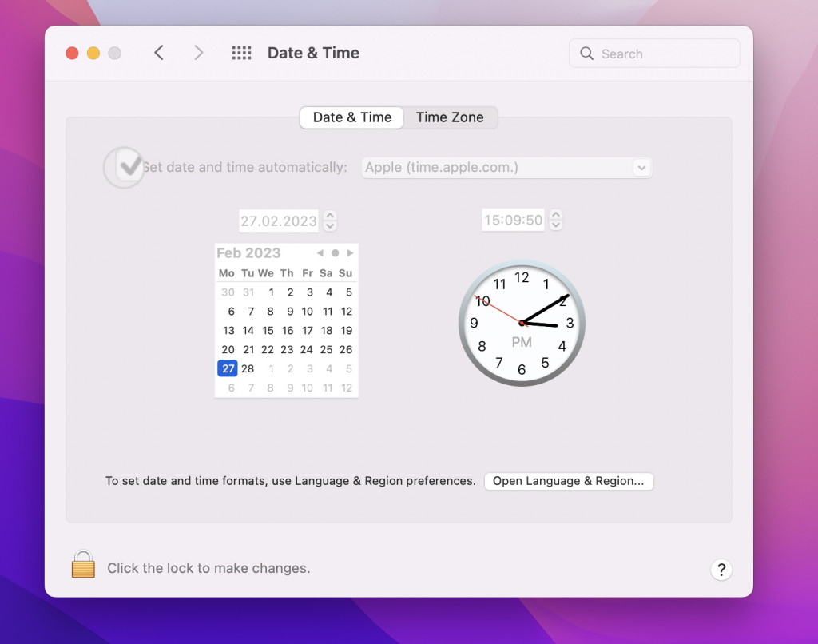818x644 pixels.
Task: Go to next month in calendar
Action: 350,253
